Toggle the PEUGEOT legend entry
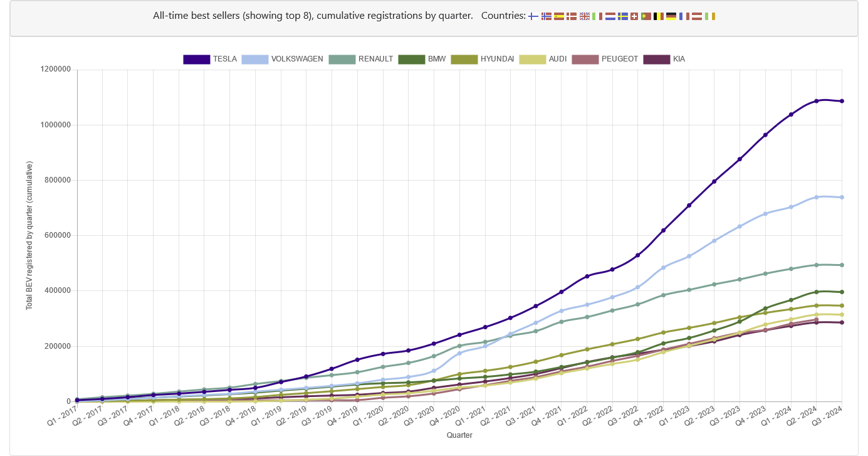 click(x=605, y=59)
